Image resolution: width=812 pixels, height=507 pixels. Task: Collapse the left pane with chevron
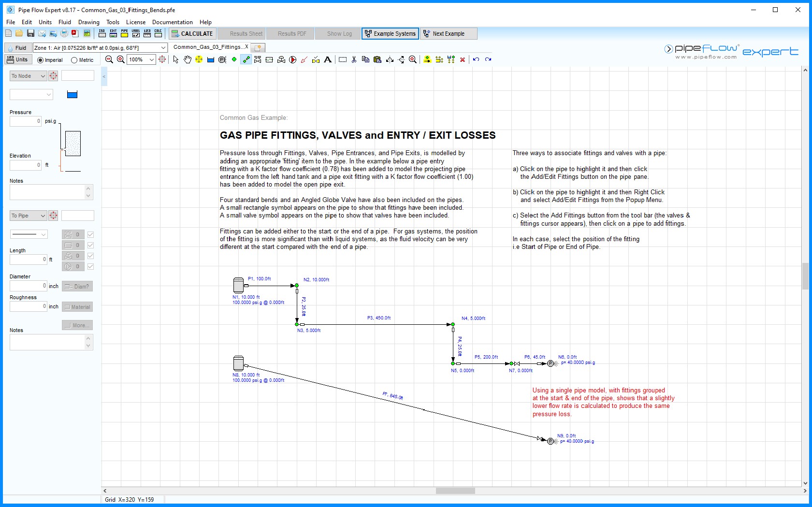click(104, 77)
